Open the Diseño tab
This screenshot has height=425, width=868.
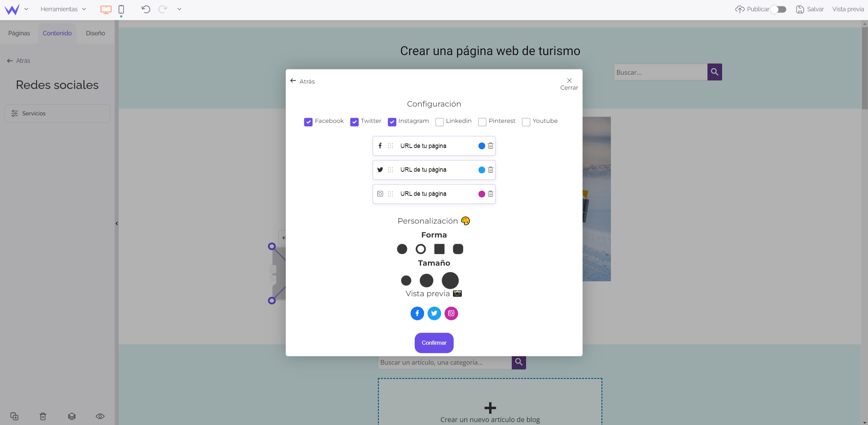(95, 33)
